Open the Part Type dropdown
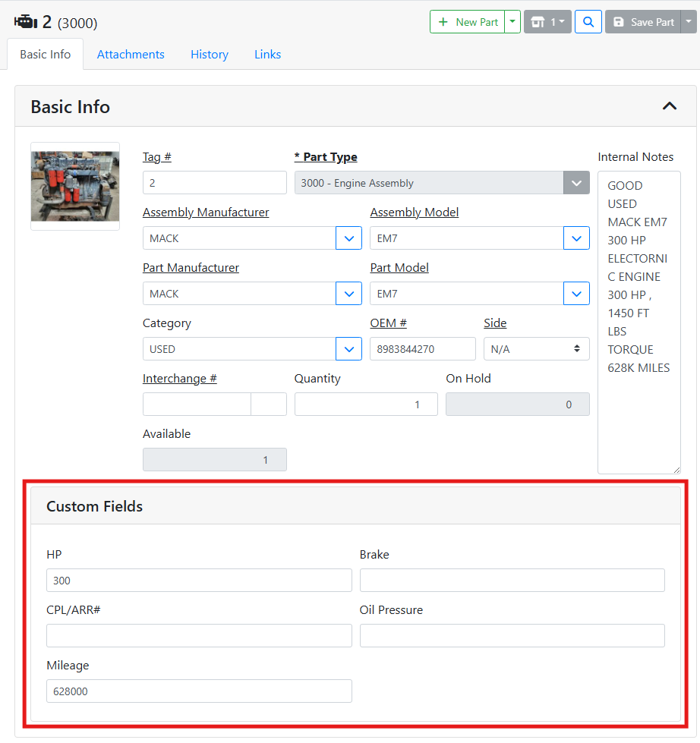Screen dimensions: 700x743 576,183
